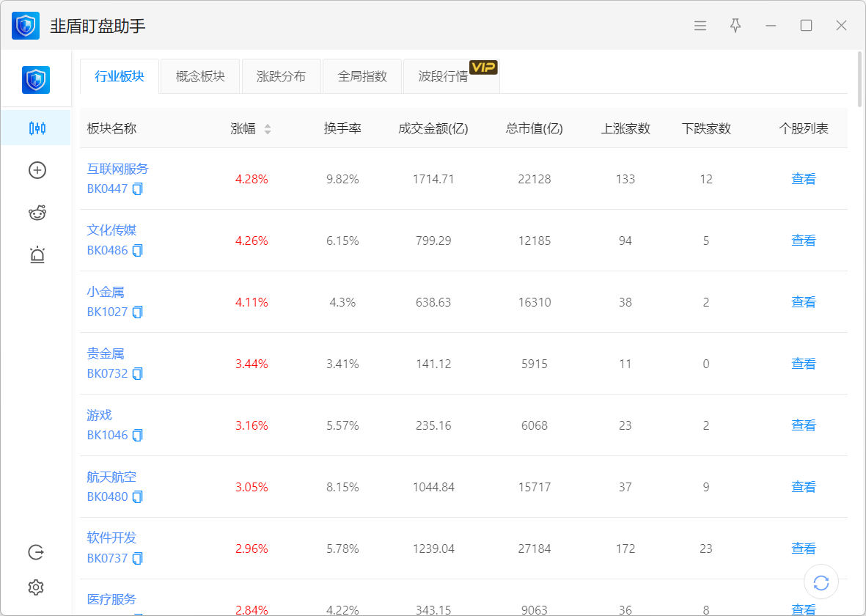Open the candlestick market view in sidebar

(37, 128)
